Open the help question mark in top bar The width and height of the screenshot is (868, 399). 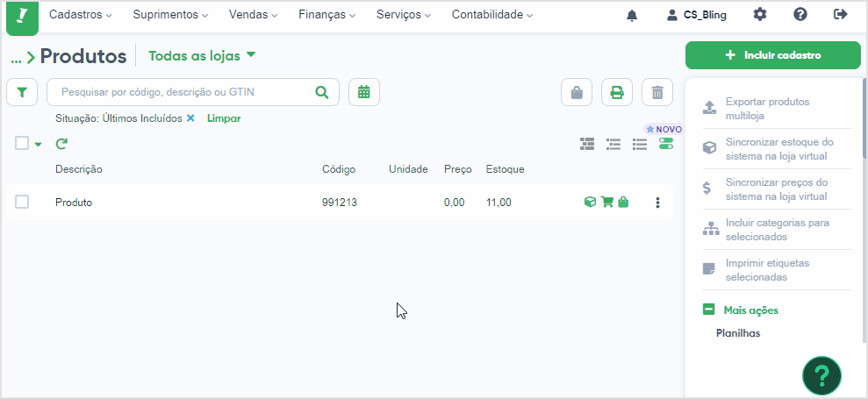[800, 15]
